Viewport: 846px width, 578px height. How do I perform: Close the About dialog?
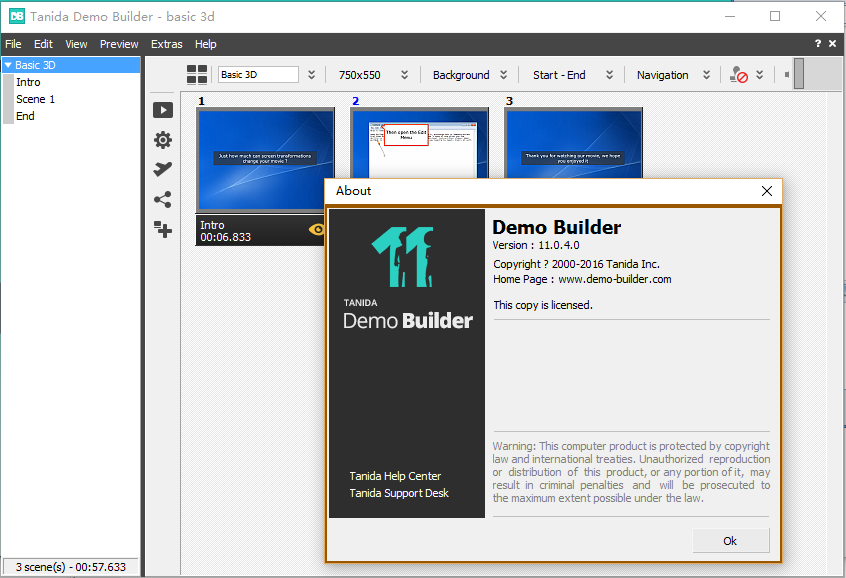[767, 191]
